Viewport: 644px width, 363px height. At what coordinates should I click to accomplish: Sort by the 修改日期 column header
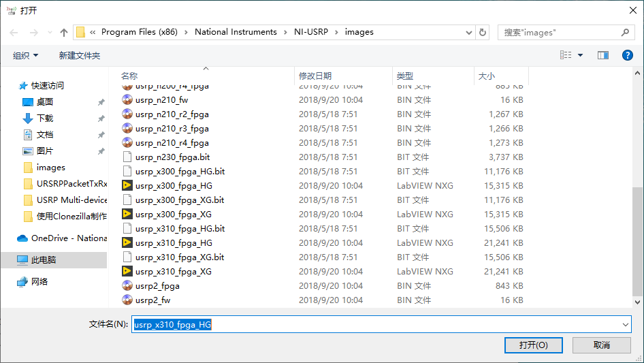pos(316,76)
